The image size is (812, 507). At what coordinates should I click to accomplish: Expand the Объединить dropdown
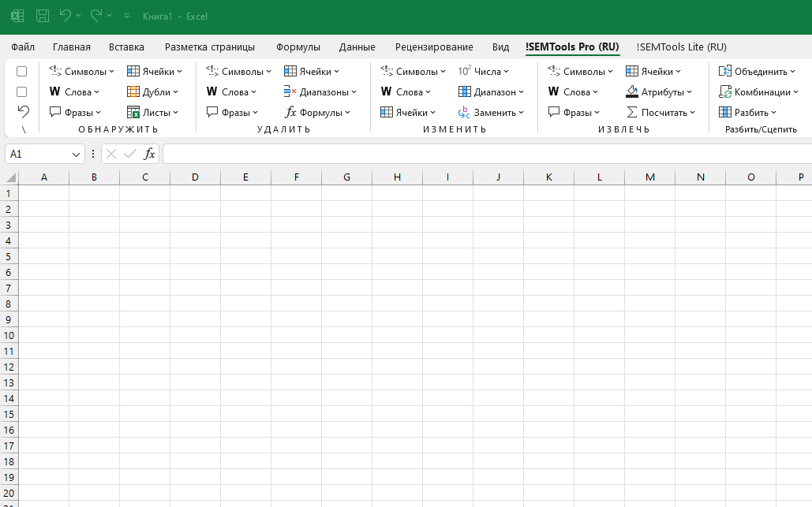(x=793, y=72)
